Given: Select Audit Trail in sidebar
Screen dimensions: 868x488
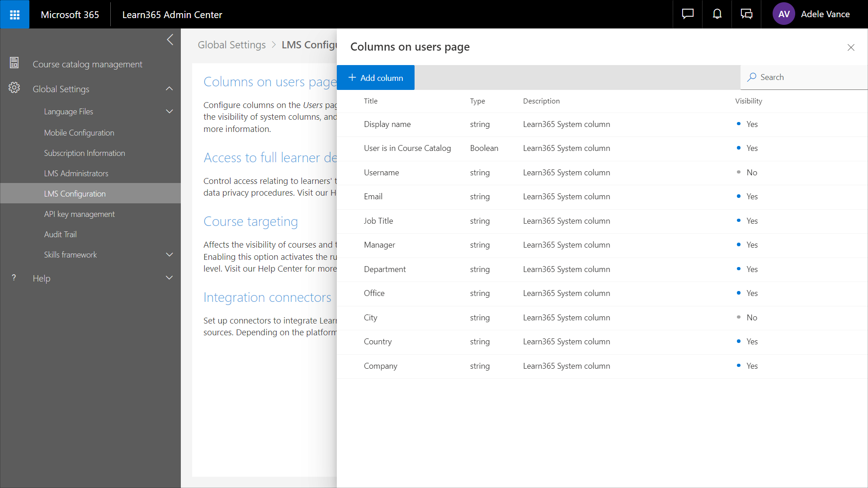Looking at the screenshot, I should coord(60,235).
